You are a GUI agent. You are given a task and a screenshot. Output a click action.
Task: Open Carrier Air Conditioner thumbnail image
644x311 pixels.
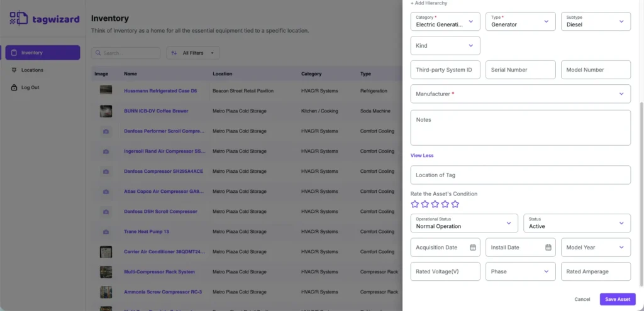106,252
